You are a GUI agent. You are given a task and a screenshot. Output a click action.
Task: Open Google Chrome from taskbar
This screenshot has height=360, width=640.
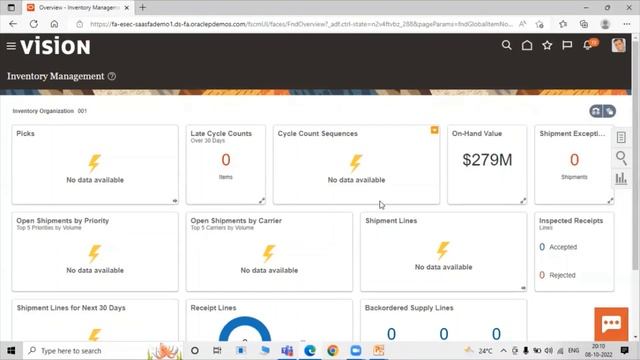click(x=333, y=351)
